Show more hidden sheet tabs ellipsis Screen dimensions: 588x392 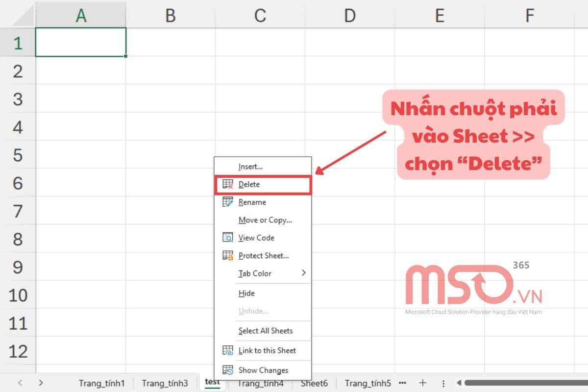coord(403,382)
